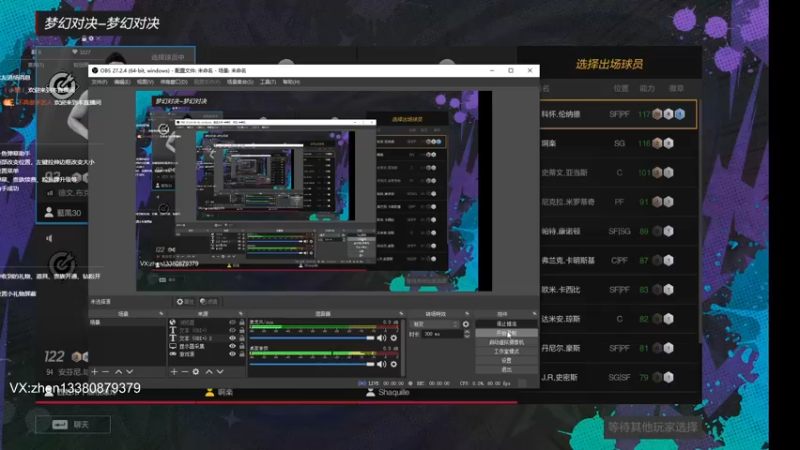Remove the selected scene with minus button
The width and height of the screenshot is (800, 450).
(x=106, y=372)
